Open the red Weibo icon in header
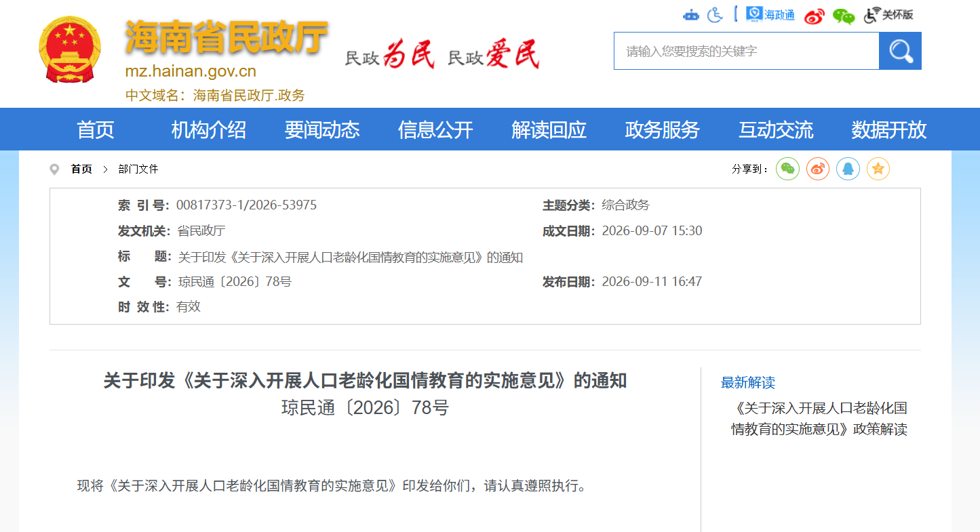Screen dimensions: 980x532 pos(815,16)
